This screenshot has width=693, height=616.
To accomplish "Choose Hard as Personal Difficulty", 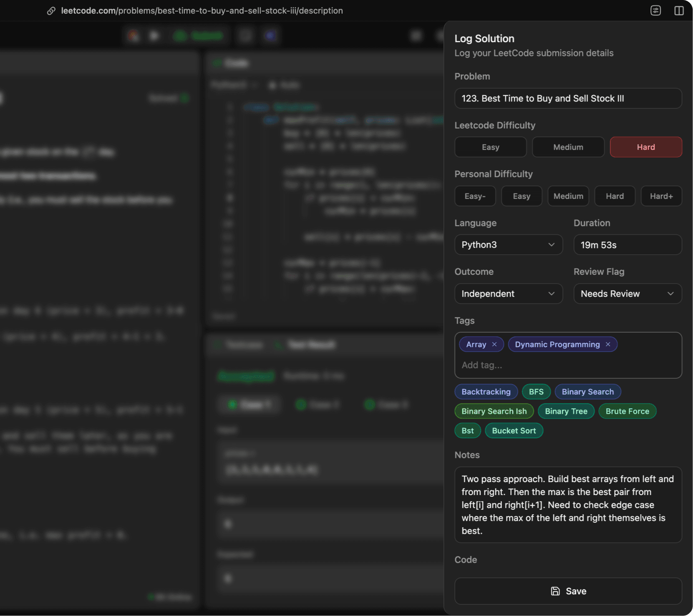I will click(x=615, y=196).
